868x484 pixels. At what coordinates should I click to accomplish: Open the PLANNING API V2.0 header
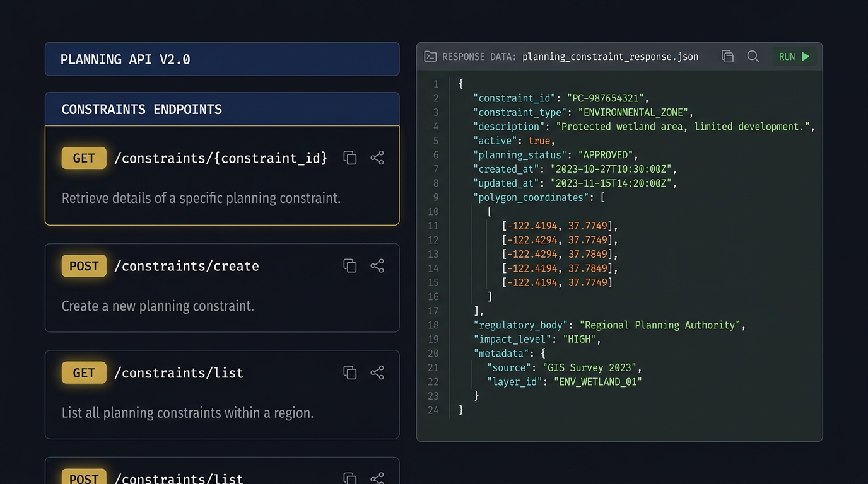222,59
